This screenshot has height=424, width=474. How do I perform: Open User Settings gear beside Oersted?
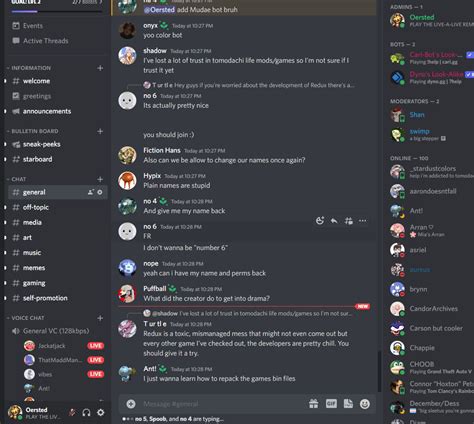pyautogui.click(x=100, y=413)
